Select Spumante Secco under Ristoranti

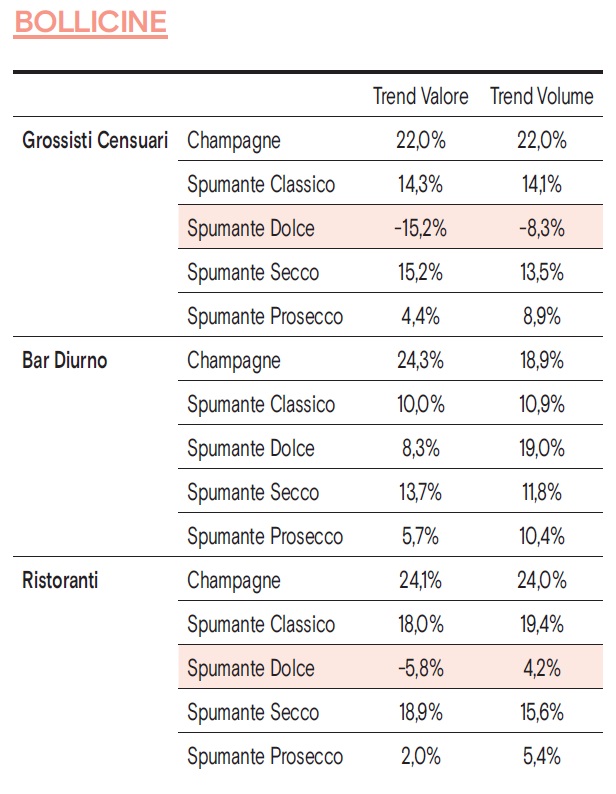(x=253, y=713)
